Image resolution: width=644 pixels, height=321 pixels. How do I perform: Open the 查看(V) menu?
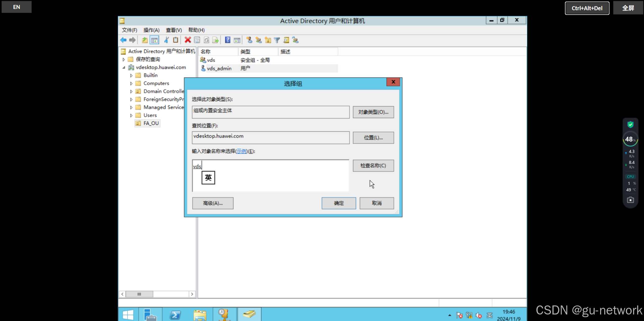pyautogui.click(x=174, y=30)
